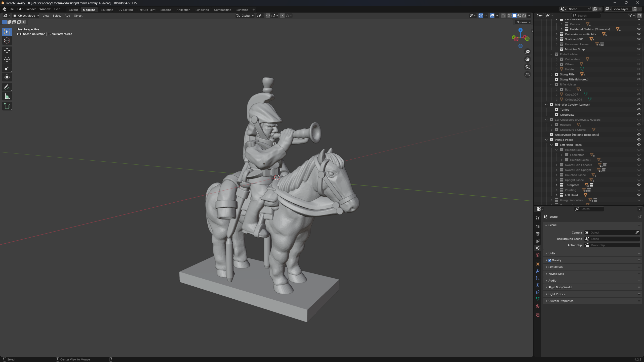Screen dimensions: 644x362
Task: Hide the Left Hand collection
Action: [638, 195]
